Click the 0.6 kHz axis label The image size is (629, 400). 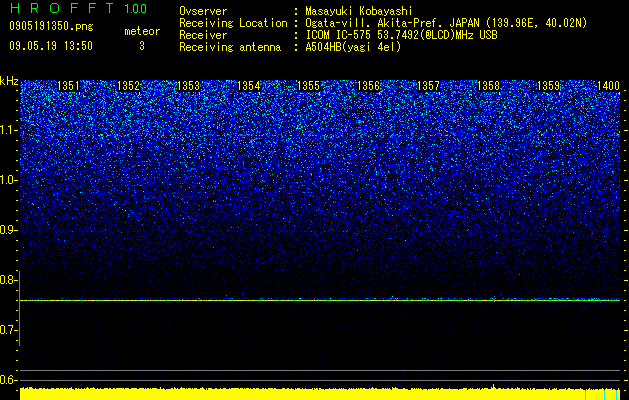[8, 380]
